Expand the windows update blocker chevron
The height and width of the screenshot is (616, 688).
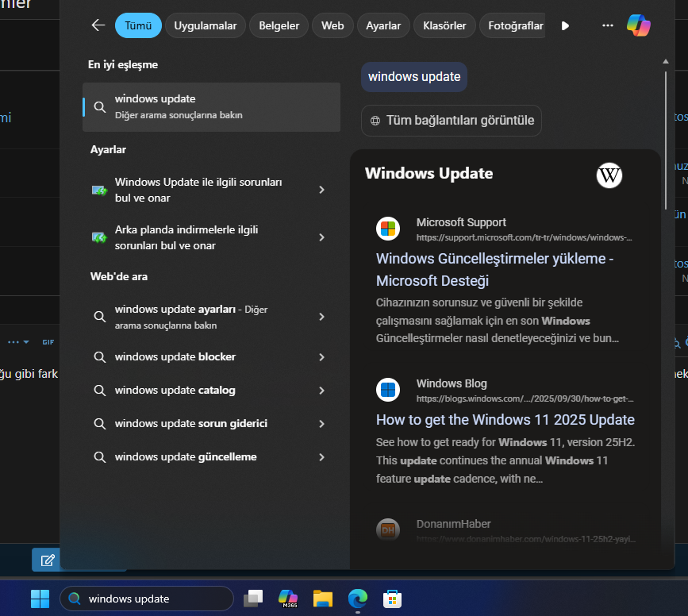point(321,357)
